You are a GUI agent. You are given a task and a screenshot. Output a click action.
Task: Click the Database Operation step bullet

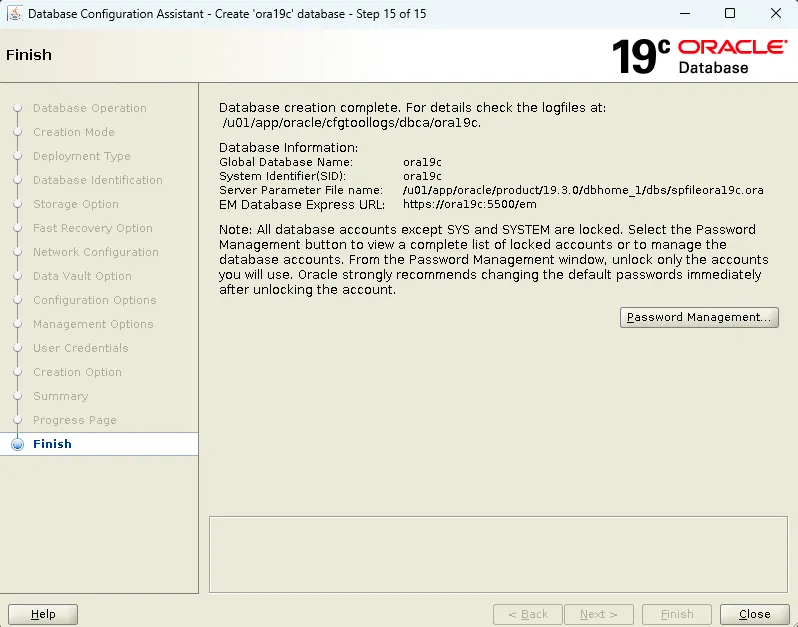[x=18, y=108]
